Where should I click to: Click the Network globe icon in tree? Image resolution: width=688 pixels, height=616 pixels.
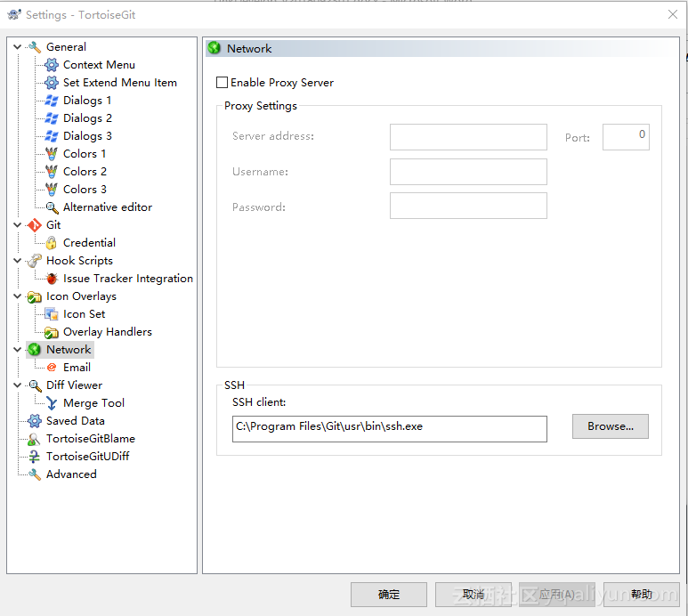tap(34, 350)
